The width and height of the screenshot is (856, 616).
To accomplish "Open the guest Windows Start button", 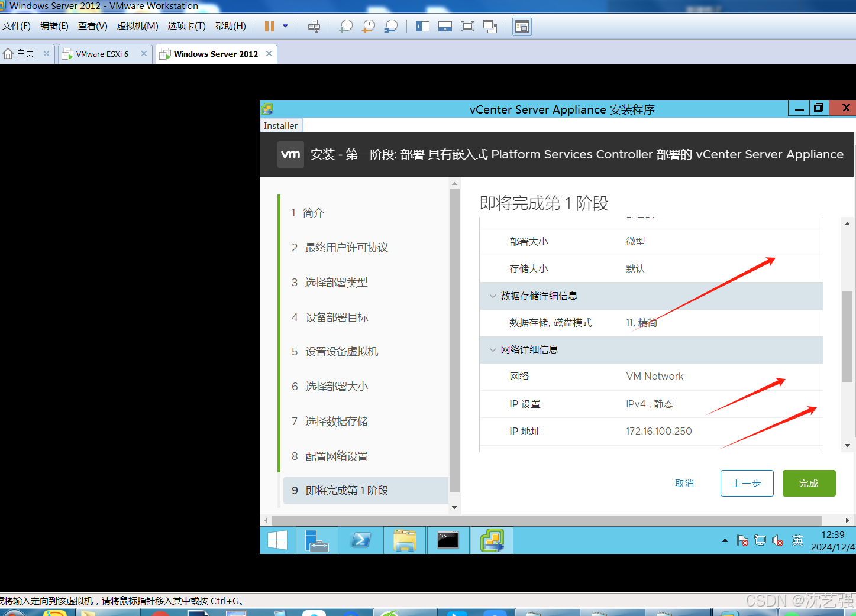I will pos(277,540).
